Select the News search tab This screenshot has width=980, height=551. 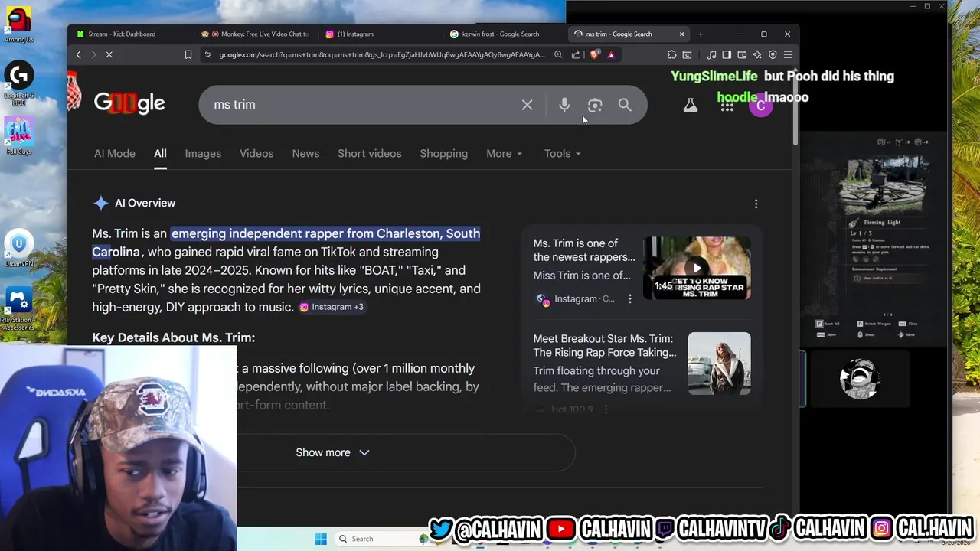point(305,154)
